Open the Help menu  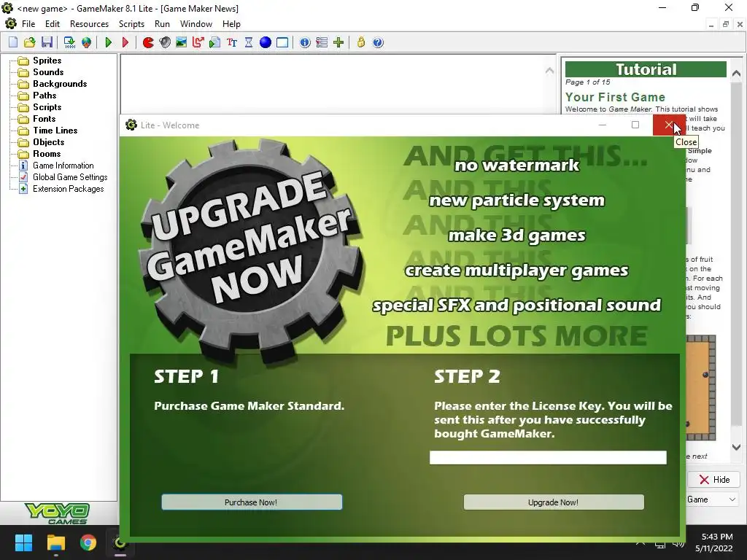pyautogui.click(x=231, y=24)
